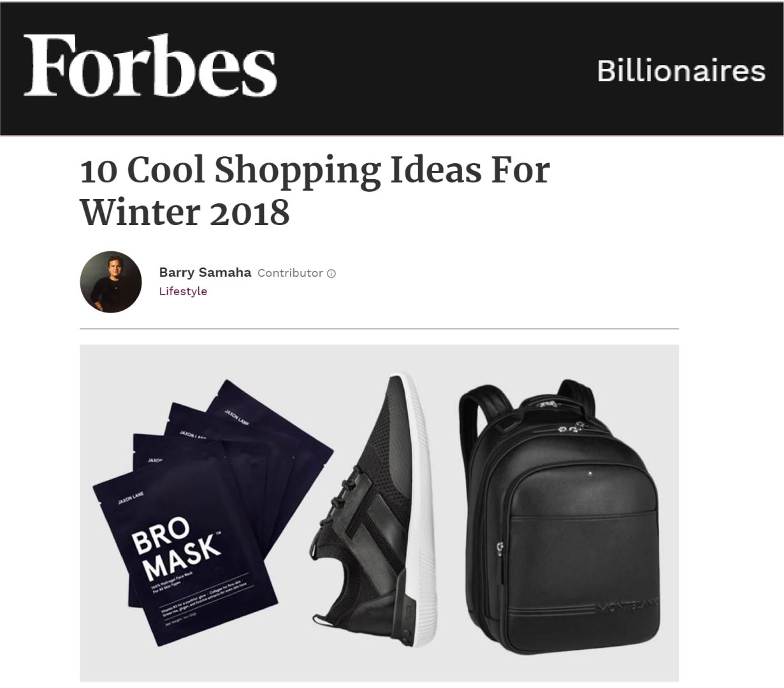Open Barry Samaha's author avatar
This screenshot has height=688, width=784.
[x=111, y=282]
